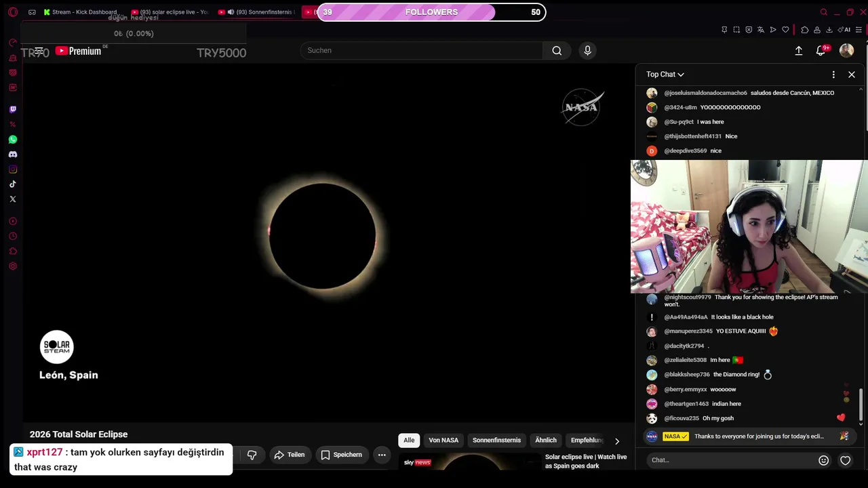Switch to Stream - Kick Dashboard tab
The height and width of the screenshot is (488, 868).
click(x=81, y=12)
